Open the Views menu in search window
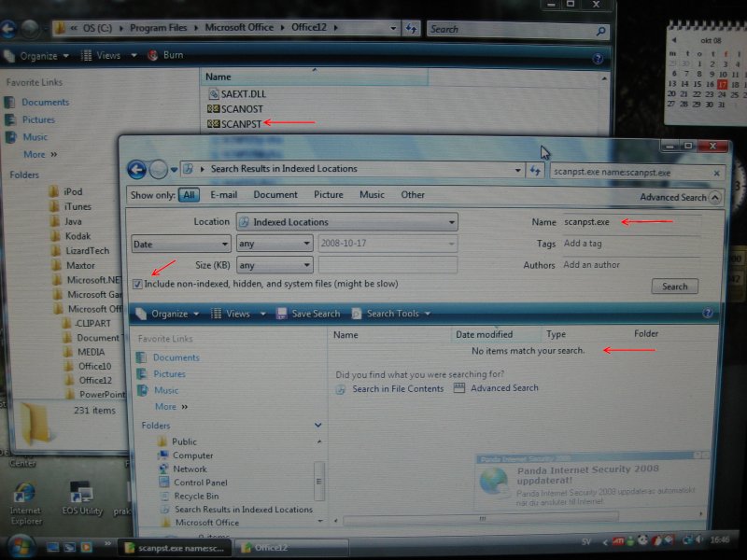Viewport: 747px width, 560px height. (237, 314)
